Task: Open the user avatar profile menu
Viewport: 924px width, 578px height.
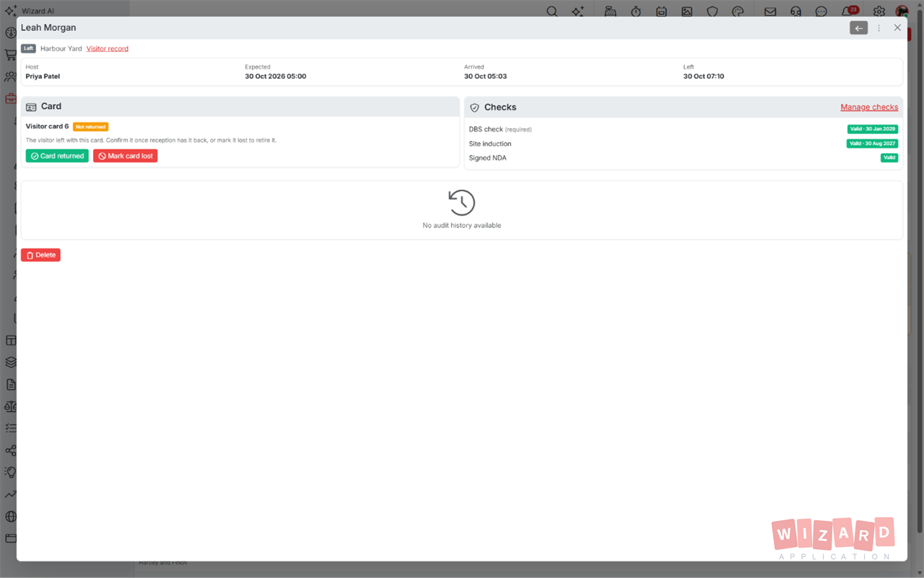Action: click(x=902, y=12)
